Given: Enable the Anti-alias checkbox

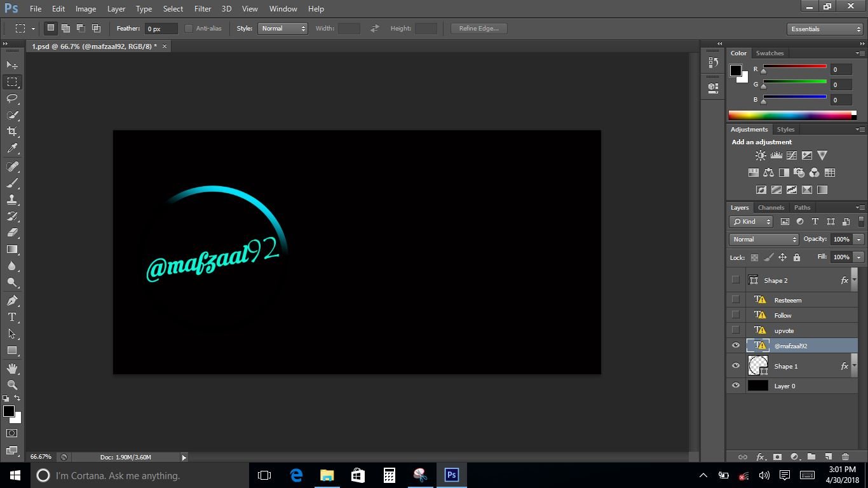Looking at the screenshot, I should pyautogui.click(x=189, y=29).
